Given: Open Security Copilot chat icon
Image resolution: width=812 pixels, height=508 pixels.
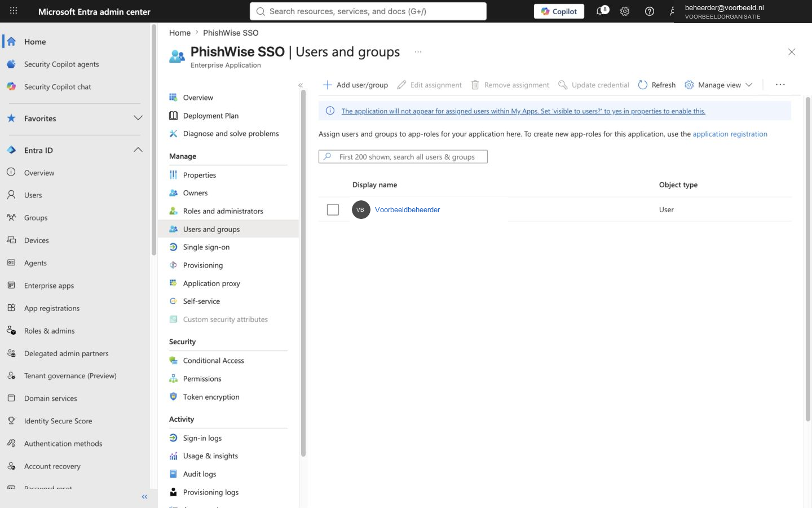Looking at the screenshot, I should coord(11,86).
